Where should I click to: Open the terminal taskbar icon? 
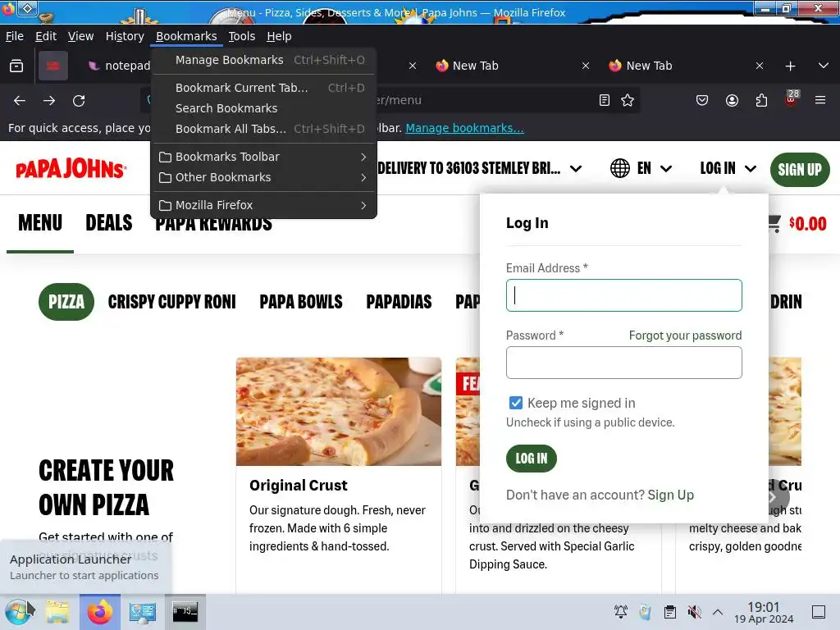point(185,612)
